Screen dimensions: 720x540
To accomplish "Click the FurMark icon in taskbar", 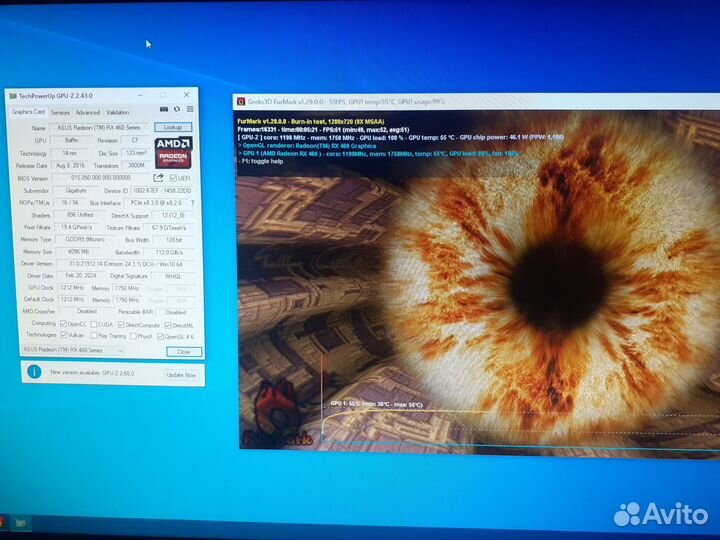I will tap(2, 522).
